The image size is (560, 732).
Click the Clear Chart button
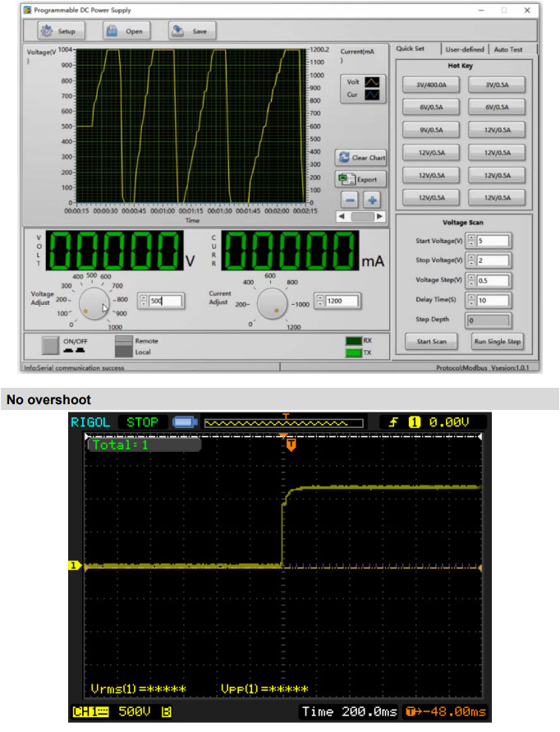tap(360, 157)
